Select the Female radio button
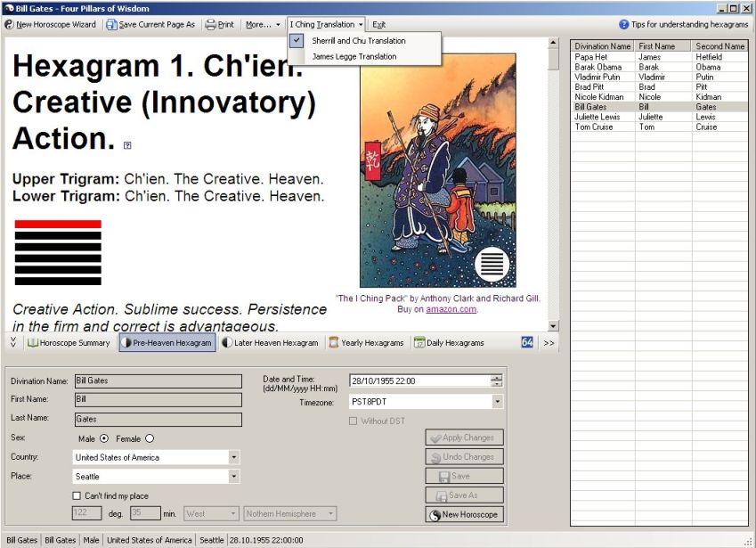 coord(150,438)
